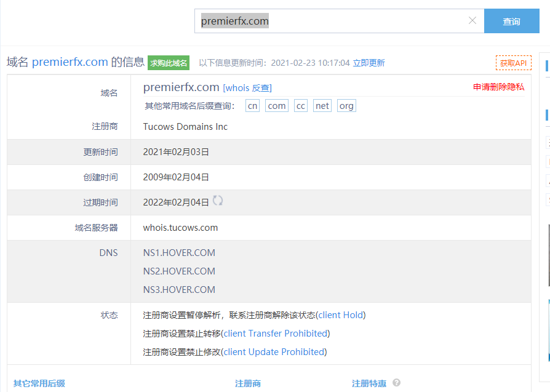Viewport: 550px width, 392px height.
Task: Click the premierfx.com link in the heading
Action: coord(70,62)
